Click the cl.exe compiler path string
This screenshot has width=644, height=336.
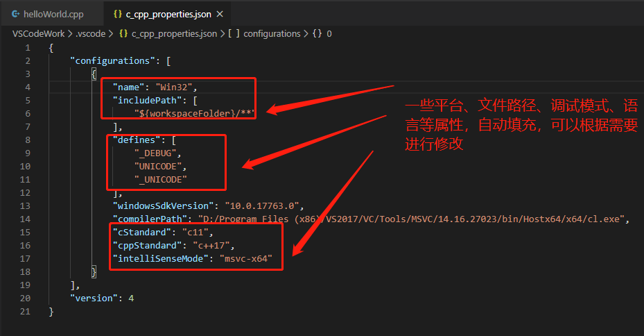[411, 219]
